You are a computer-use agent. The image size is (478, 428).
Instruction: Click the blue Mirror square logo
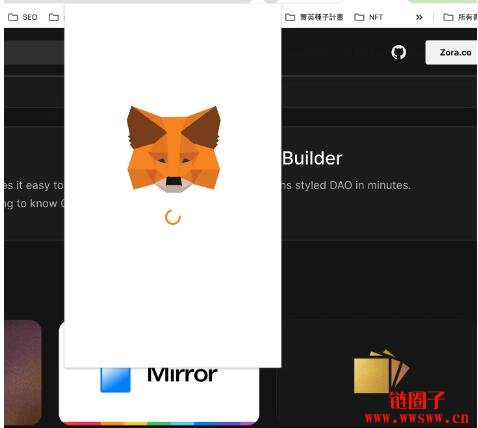pos(115,380)
